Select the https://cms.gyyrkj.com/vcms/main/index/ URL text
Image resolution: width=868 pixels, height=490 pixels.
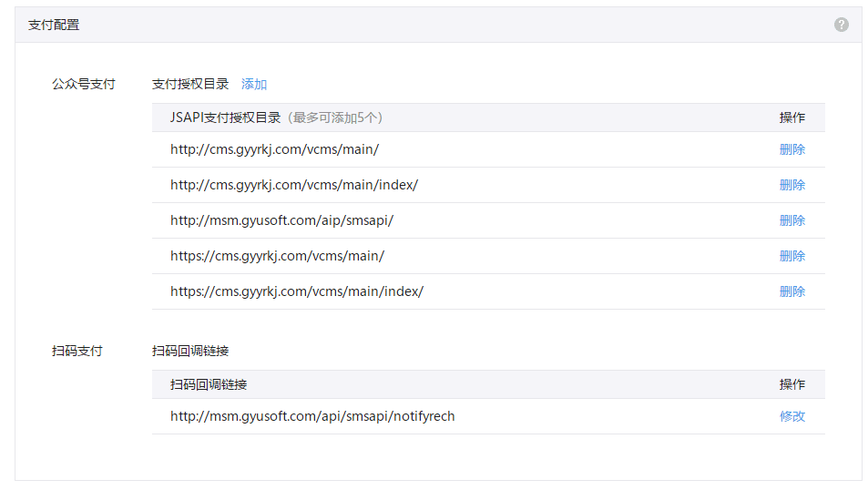(297, 291)
